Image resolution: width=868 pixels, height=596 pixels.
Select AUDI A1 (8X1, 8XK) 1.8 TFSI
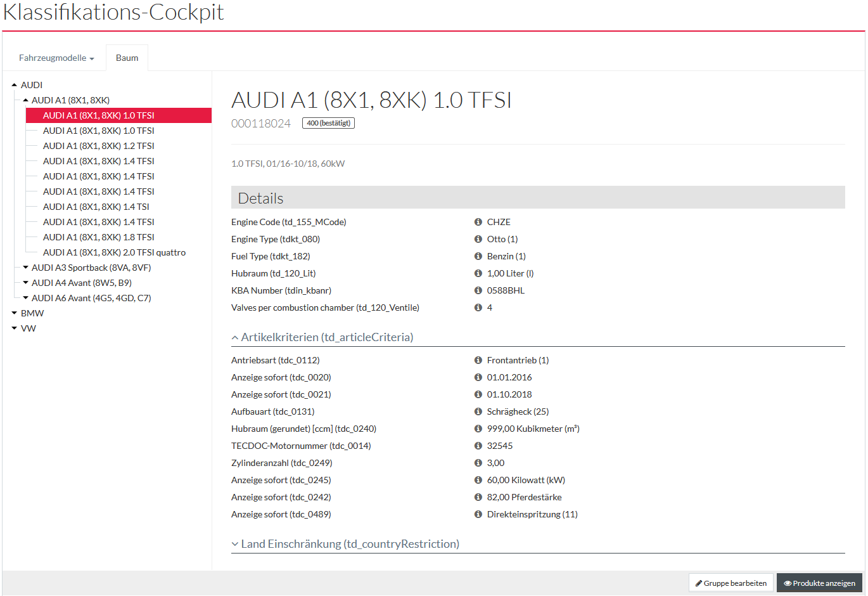pyautogui.click(x=99, y=237)
